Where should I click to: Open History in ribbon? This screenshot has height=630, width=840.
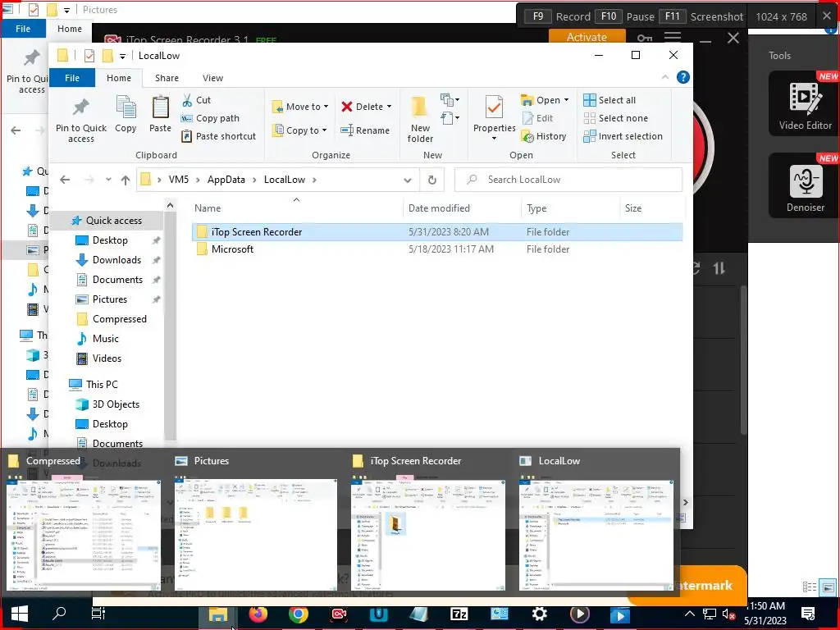tap(544, 136)
